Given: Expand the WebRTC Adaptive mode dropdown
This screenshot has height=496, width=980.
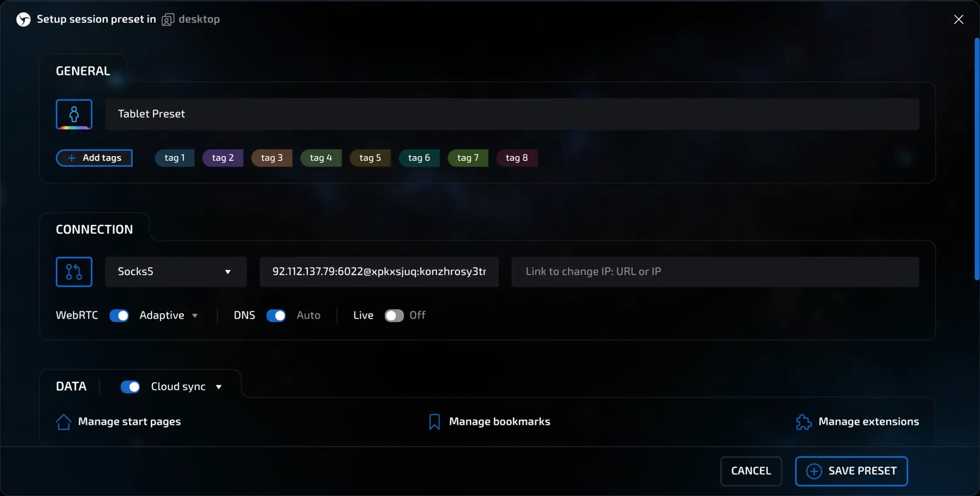Looking at the screenshot, I should point(168,315).
